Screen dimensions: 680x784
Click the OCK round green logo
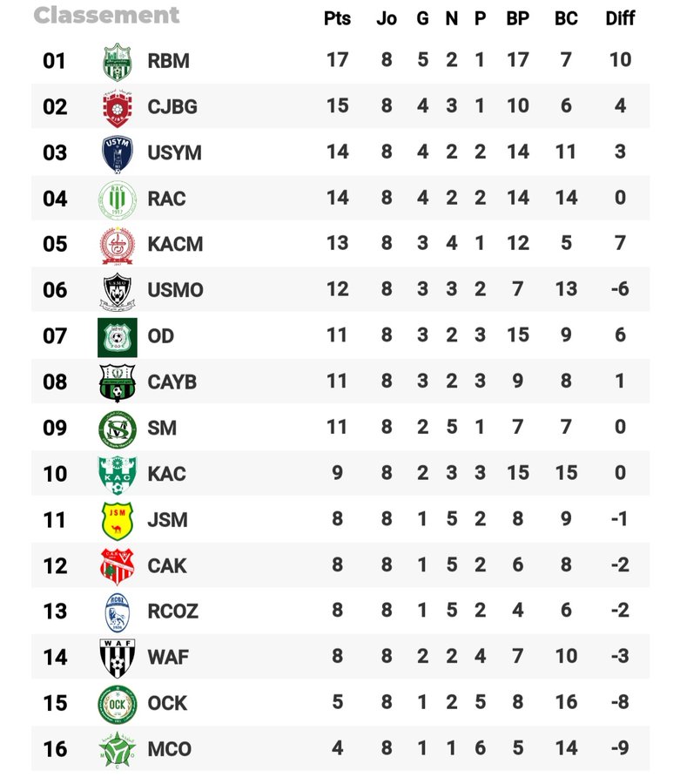click(x=117, y=703)
